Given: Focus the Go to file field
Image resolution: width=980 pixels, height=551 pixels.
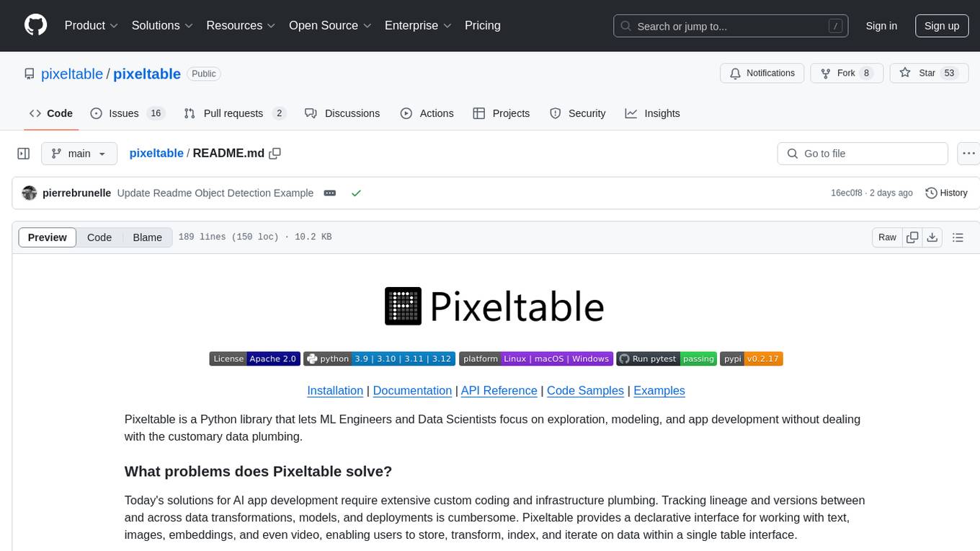Looking at the screenshot, I should point(863,154).
